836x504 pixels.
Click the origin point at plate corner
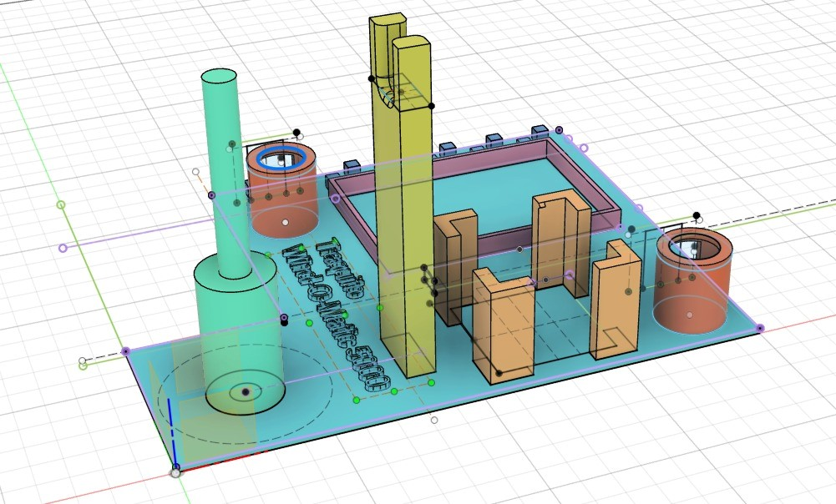coord(175,472)
